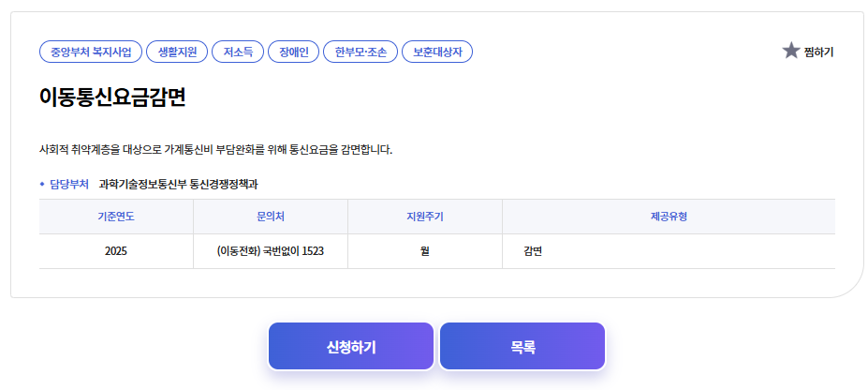Click the 생활지원 category tag
This screenshot has height=390, width=868.
click(x=177, y=52)
